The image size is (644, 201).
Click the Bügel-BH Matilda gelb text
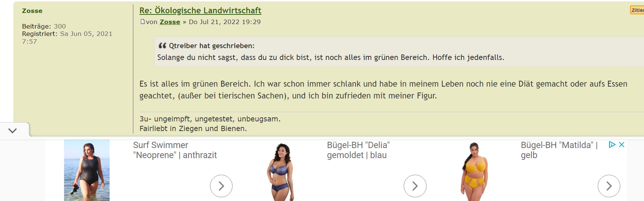point(559,150)
